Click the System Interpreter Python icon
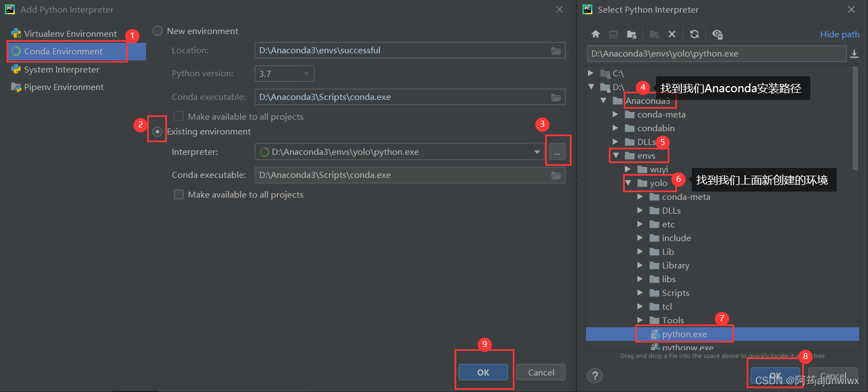Image resolution: width=868 pixels, height=392 pixels. tap(16, 69)
